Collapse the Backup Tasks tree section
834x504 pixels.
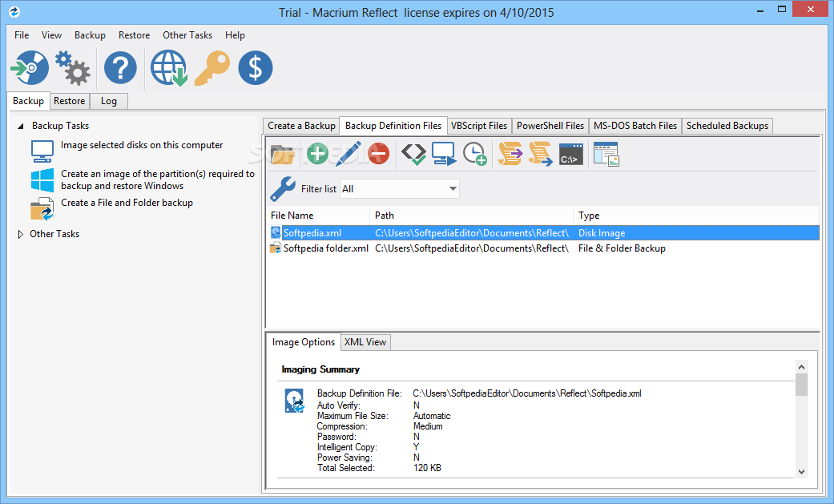click(21, 126)
